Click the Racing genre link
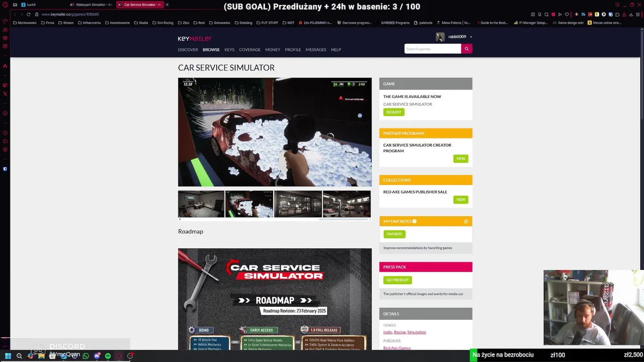The height and width of the screenshot is (362, 644). (399, 332)
